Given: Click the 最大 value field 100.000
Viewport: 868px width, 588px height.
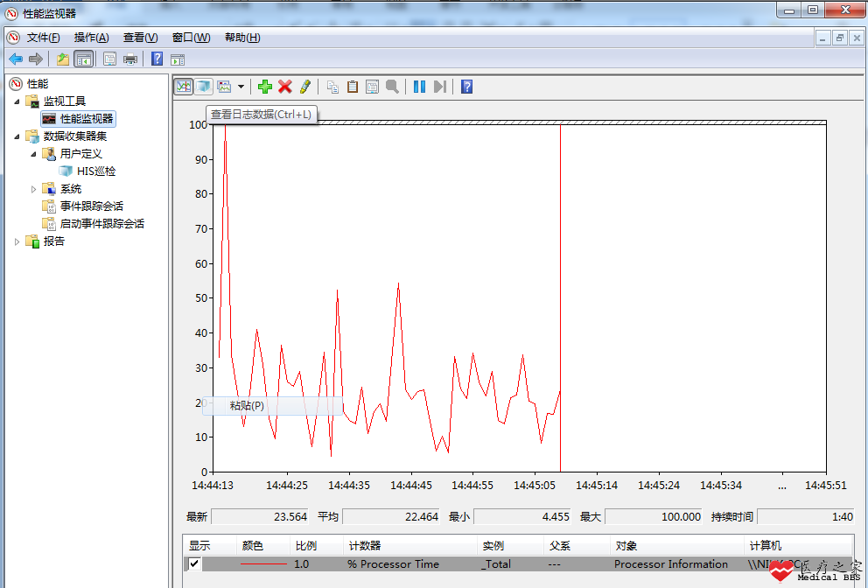Looking at the screenshot, I should coord(654,516).
